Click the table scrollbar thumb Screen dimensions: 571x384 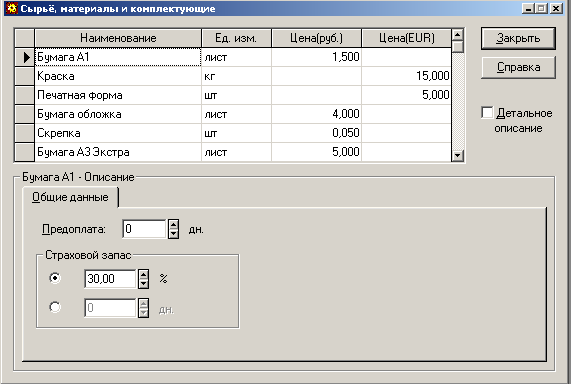[x=457, y=47]
